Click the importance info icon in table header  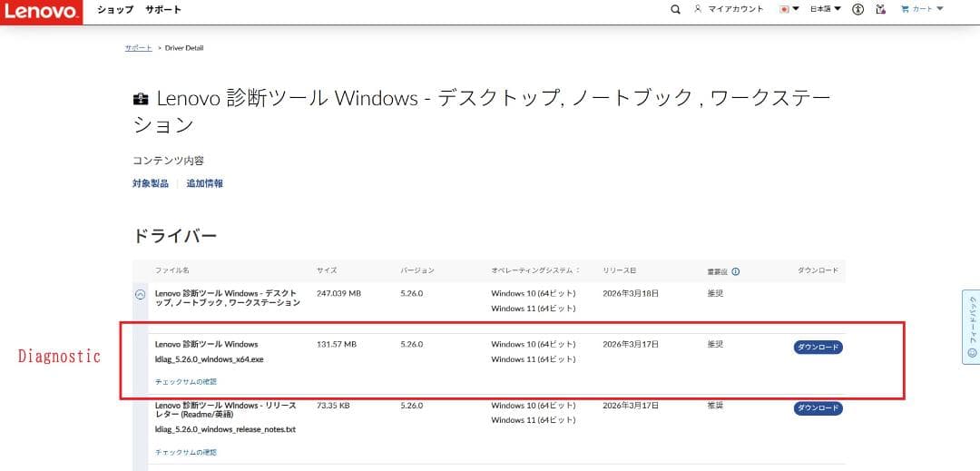point(736,271)
